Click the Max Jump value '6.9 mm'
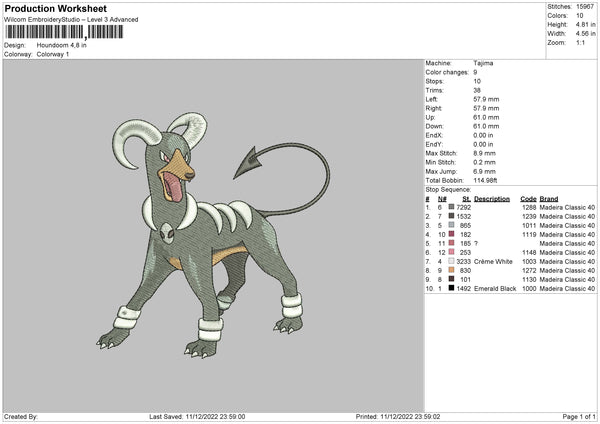This screenshot has height=424, width=600. [x=484, y=171]
